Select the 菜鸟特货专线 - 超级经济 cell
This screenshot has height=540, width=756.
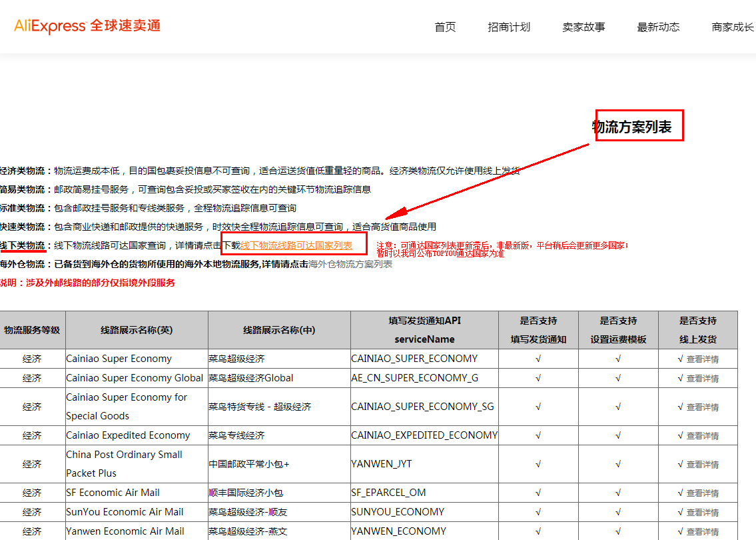point(279,406)
